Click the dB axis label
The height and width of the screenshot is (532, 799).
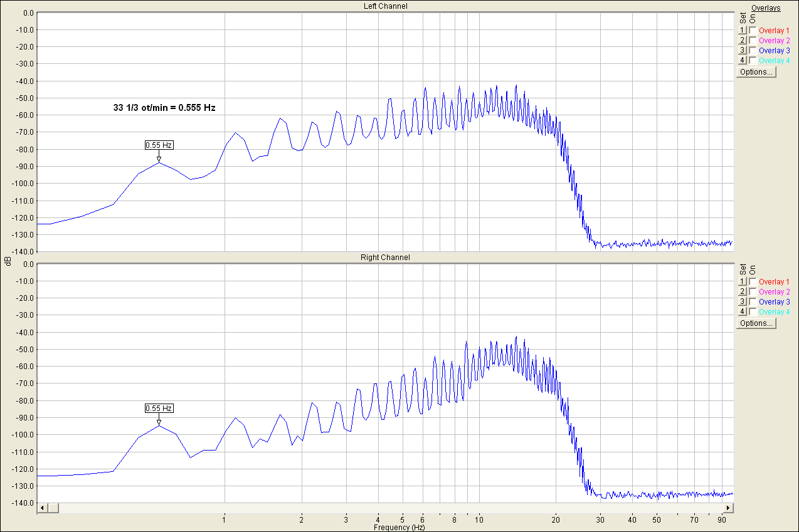(7, 261)
